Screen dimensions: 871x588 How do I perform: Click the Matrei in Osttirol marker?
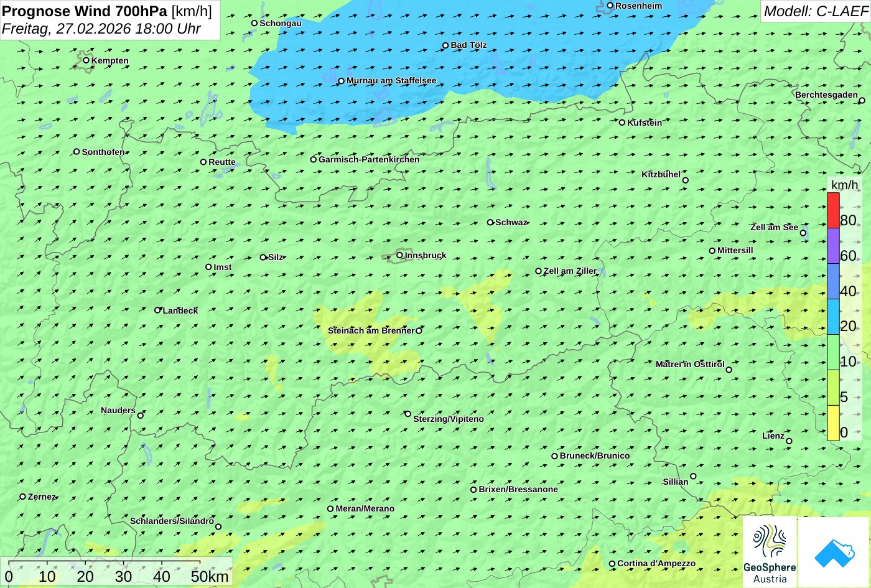[729, 370]
